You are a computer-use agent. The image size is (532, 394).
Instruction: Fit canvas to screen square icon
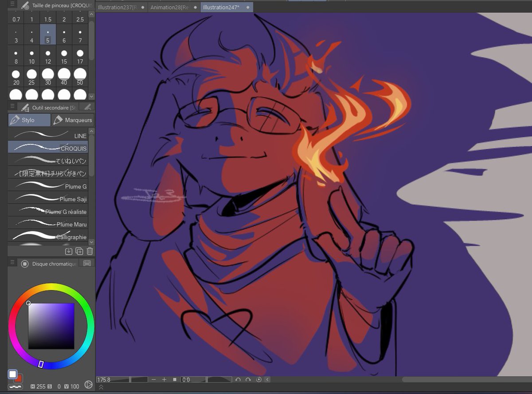pos(175,380)
